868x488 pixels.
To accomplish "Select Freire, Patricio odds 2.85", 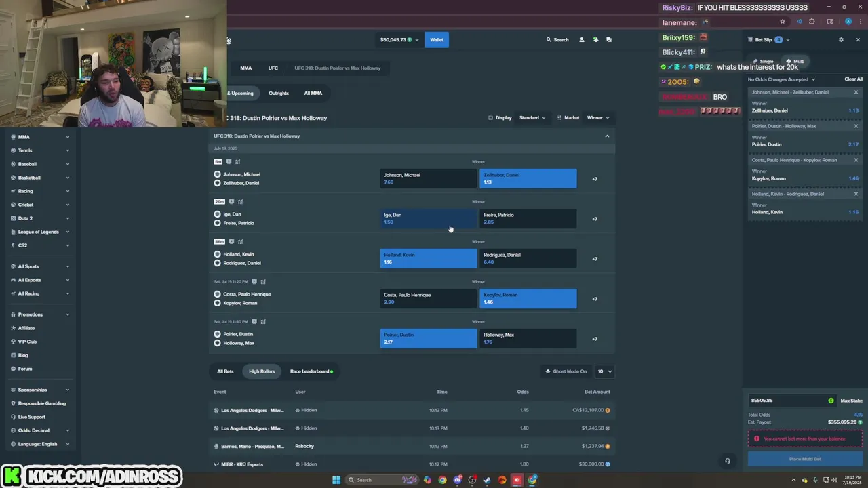I will click(528, 218).
